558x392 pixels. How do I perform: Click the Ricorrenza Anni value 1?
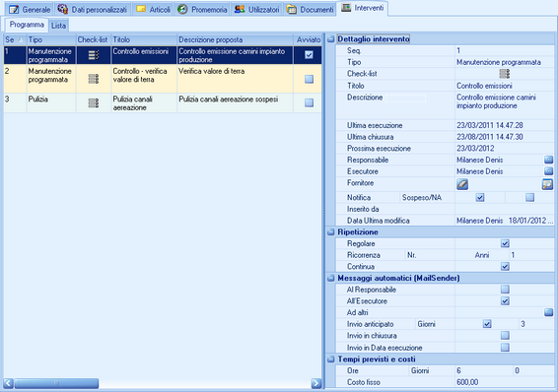tap(513, 255)
